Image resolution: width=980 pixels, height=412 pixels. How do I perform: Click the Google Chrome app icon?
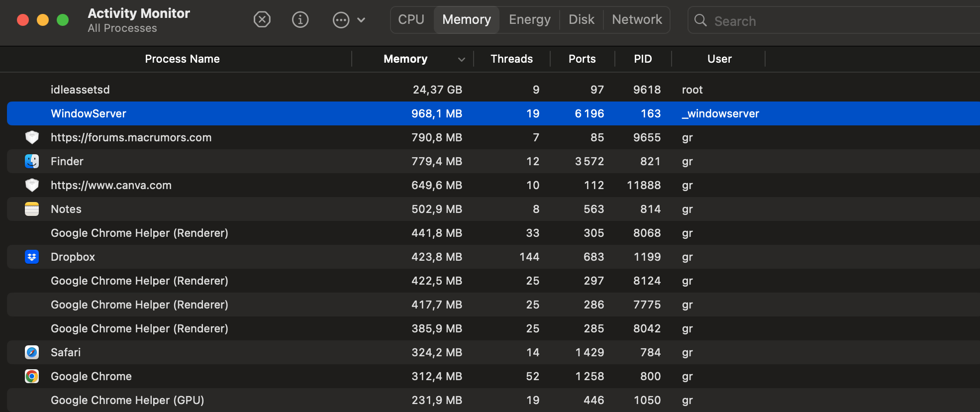pyautogui.click(x=32, y=376)
